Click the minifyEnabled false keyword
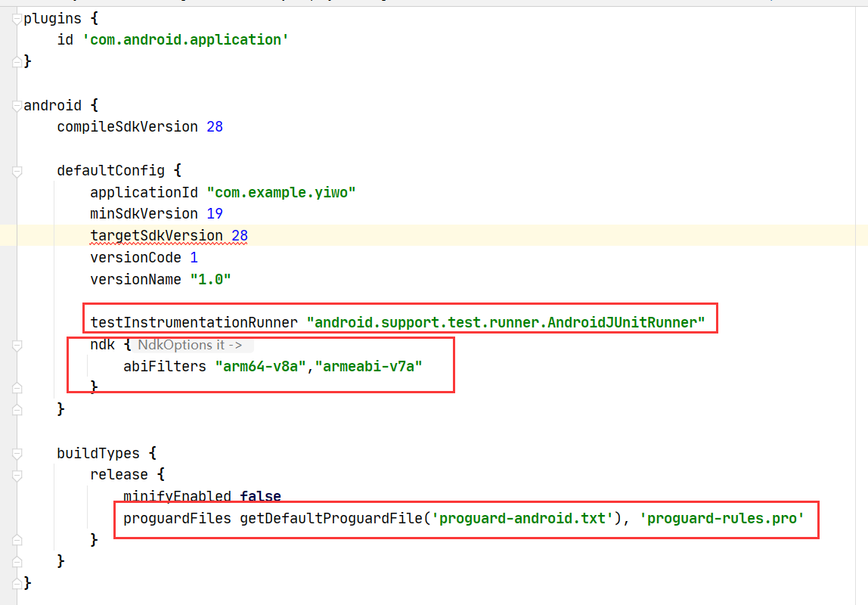Screen dimensions: 868x605 pyautogui.click(x=260, y=495)
